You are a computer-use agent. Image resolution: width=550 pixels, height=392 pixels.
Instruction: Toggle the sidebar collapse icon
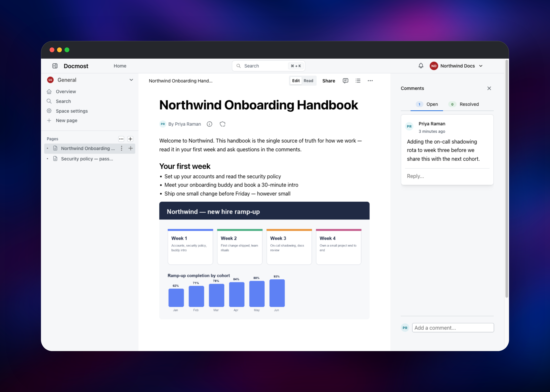[x=55, y=66]
